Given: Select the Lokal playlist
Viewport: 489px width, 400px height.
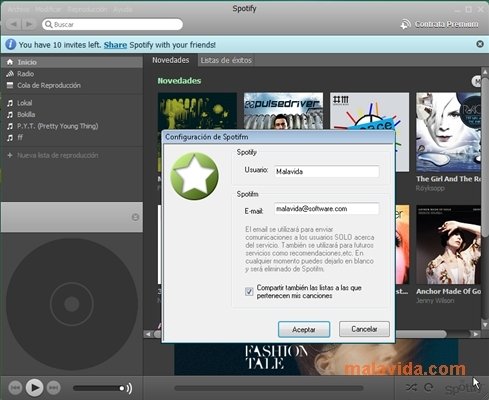Looking at the screenshot, I should [x=72, y=103].
